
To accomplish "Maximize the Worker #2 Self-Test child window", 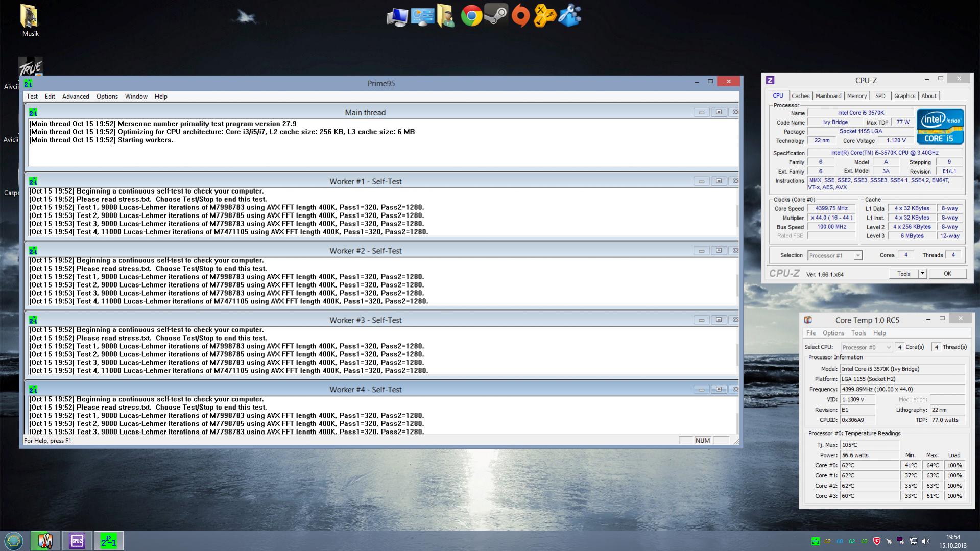I will tap(719, 251).
